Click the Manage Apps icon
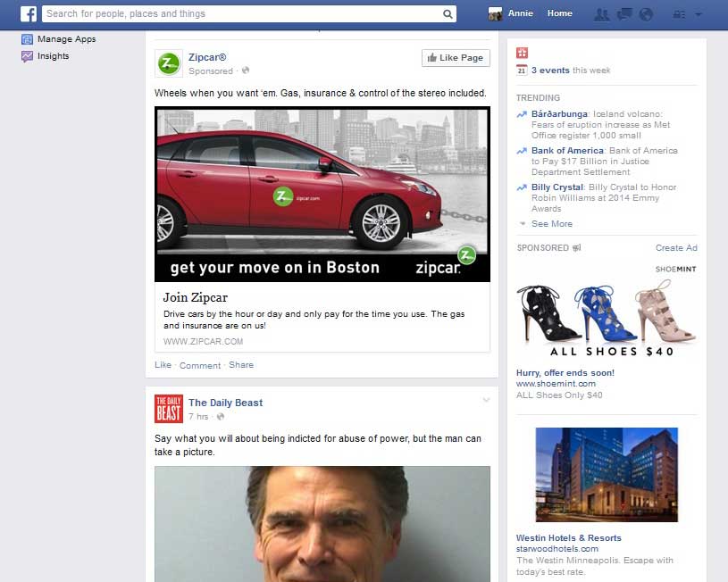The width and height of the screenshot is (728, 582). click(x=27, y=39)
